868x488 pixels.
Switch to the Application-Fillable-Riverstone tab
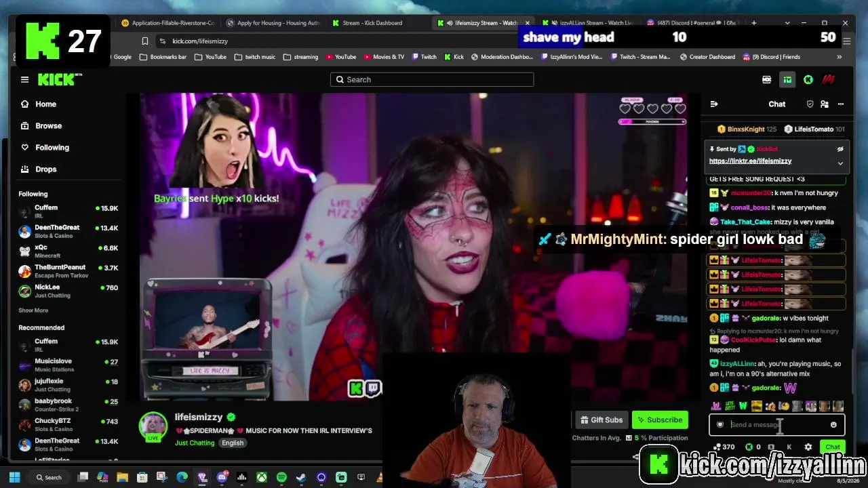(168, 23)
